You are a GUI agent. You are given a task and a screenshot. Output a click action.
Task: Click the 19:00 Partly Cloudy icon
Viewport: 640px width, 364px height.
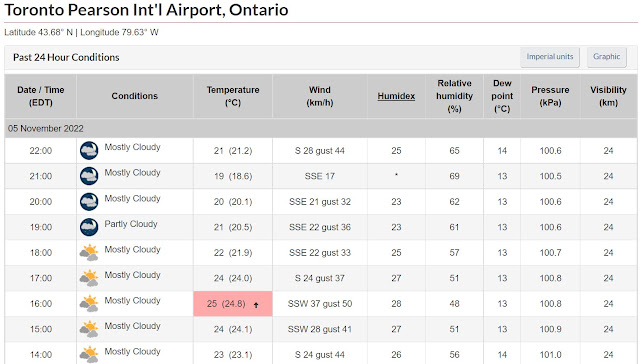pyautogui.click(x=89, y=227)
